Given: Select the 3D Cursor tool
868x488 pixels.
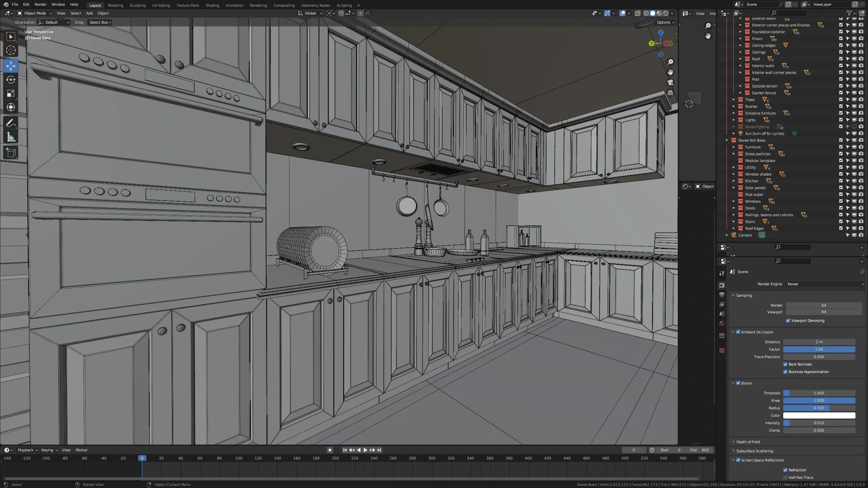Looking at the screenshot, I should [11, 50].
